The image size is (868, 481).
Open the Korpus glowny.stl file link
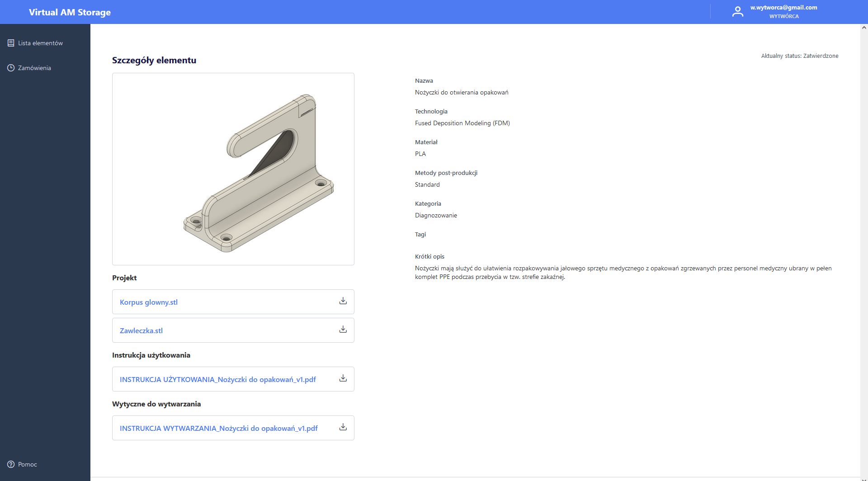tap(148, 302)
